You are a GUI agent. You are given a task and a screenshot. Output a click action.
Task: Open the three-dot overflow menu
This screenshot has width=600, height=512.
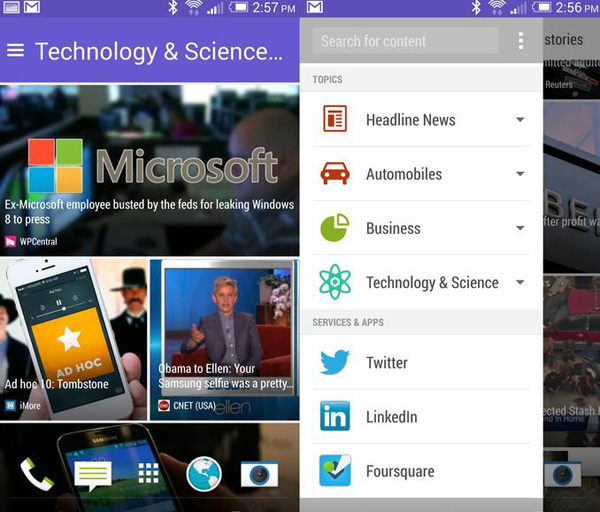(521, 41)
